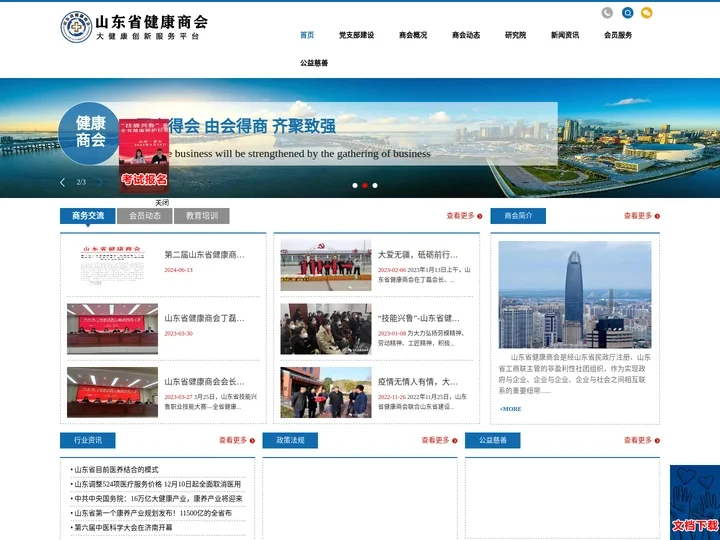
Task: Click the 文档下载 floating banner
Action: pyautogui.click(x=695, y=503)
